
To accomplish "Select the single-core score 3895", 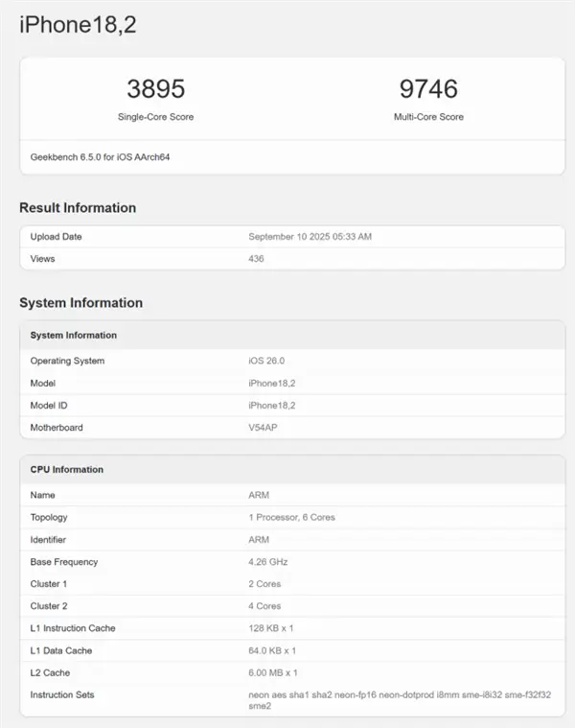I will (x=156, y=88).
